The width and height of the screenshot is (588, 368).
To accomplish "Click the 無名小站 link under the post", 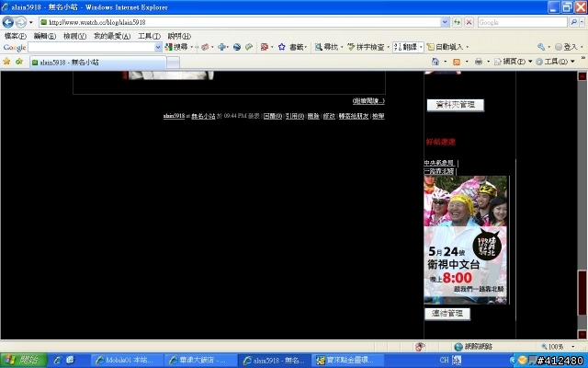I will [203, 117].
